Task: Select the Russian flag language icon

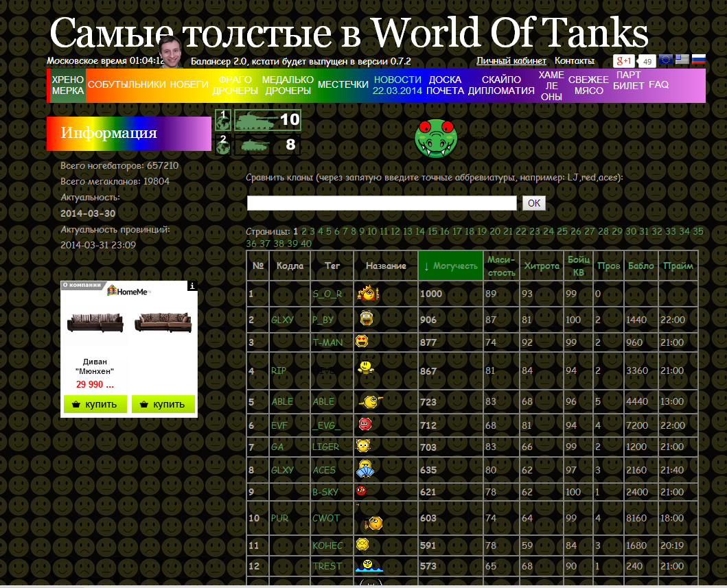Action: point(699,59)
